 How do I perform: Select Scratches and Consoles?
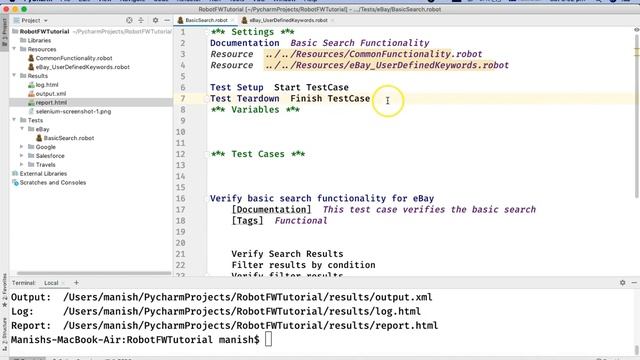pyautogui.click(x=53, y=182)
